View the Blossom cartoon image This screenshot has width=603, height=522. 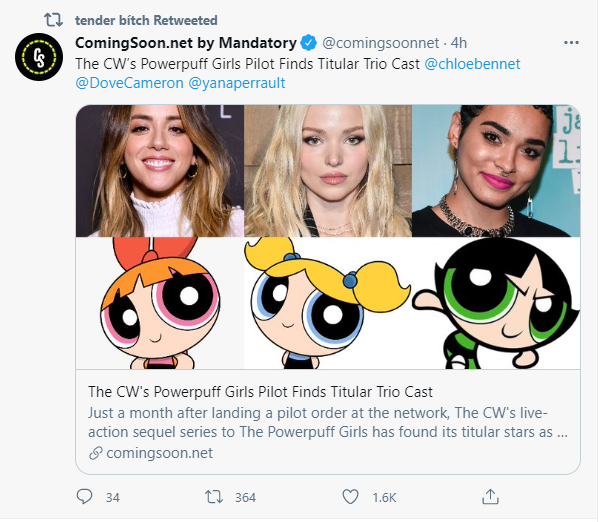click(160, 303)
